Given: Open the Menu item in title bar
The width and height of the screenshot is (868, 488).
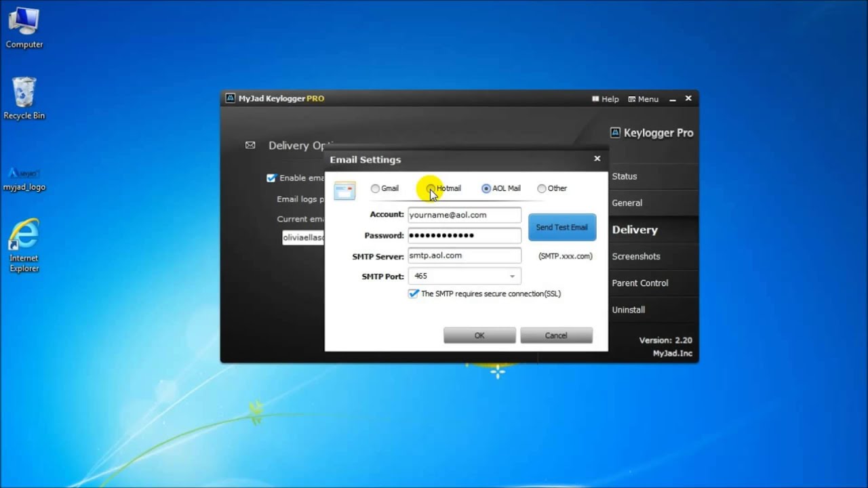Looking at the screenshot, I should [x=643, y=99].
